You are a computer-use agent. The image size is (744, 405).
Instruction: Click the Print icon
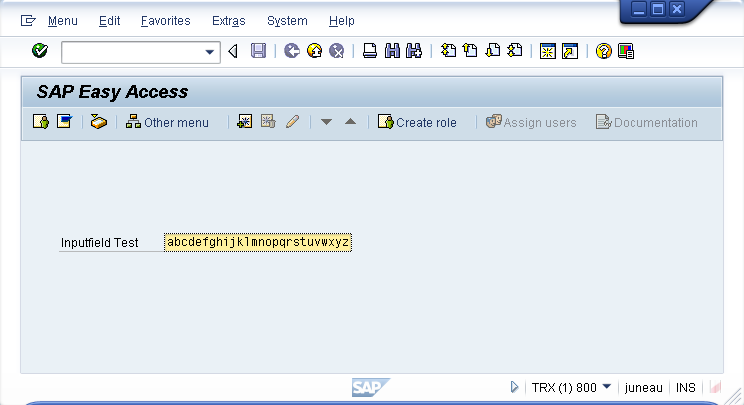[x=370, y=51]
